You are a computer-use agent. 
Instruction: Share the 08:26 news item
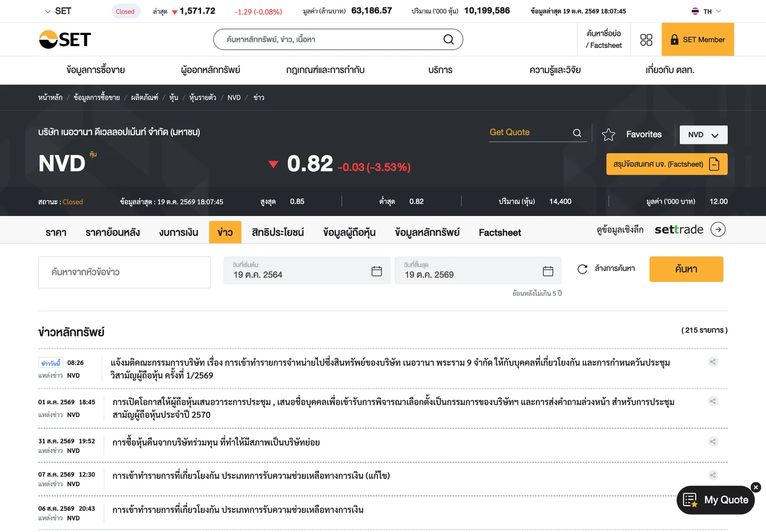[x=713, y=362]
